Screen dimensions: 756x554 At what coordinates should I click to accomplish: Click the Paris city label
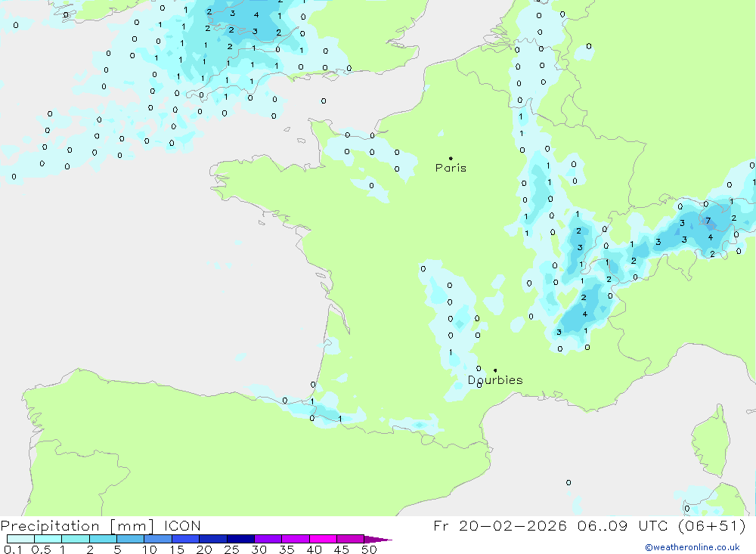pyautogui.click(x=451, y=168)
